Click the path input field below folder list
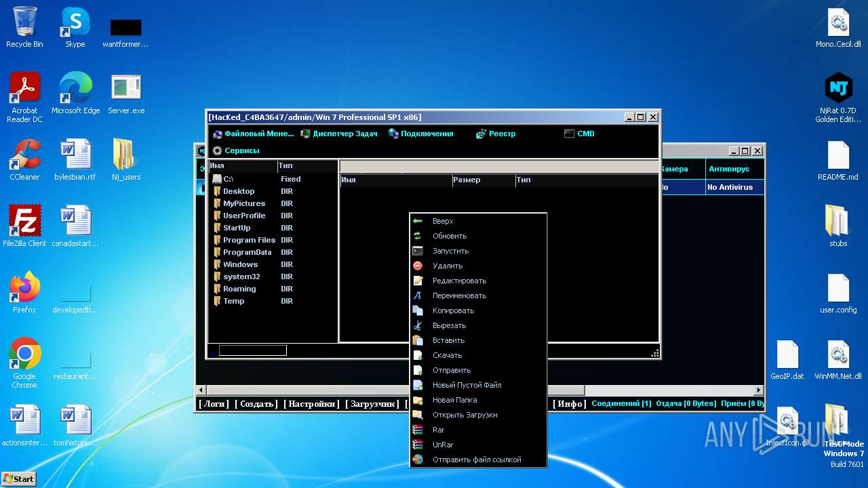Viewport: 868px width, 488px height. (x=252, y=350)
